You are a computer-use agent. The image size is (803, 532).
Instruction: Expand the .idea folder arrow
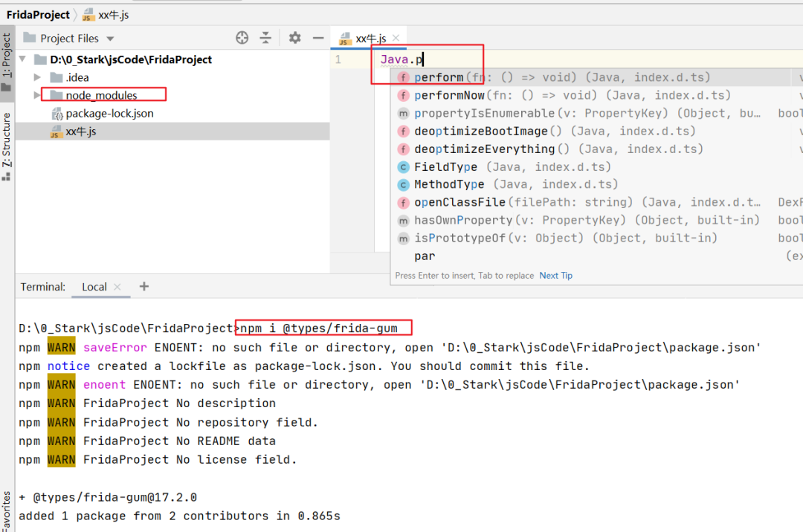point(37,77)
